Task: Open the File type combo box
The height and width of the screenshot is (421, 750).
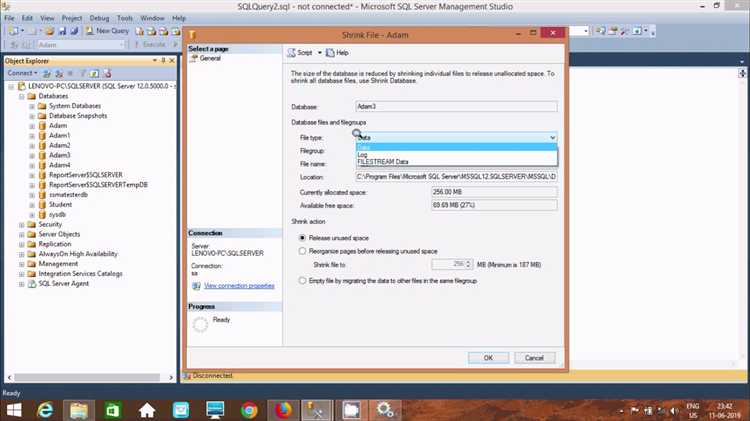Action: point(456,137)
